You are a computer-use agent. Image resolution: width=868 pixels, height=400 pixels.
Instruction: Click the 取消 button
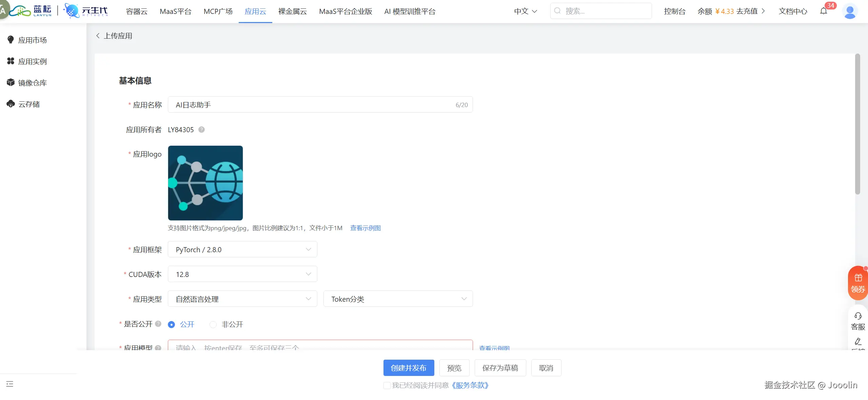coord(546,368)
